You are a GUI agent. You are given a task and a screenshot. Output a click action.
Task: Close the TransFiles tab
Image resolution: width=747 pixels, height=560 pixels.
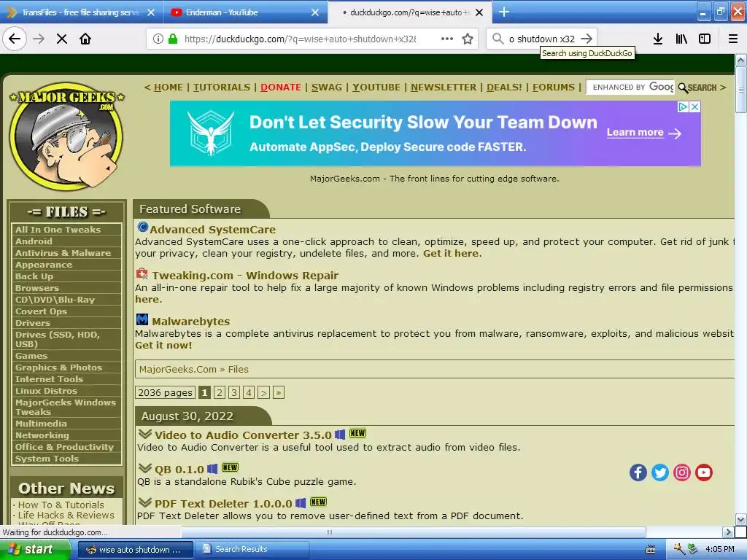coord(151,12)
